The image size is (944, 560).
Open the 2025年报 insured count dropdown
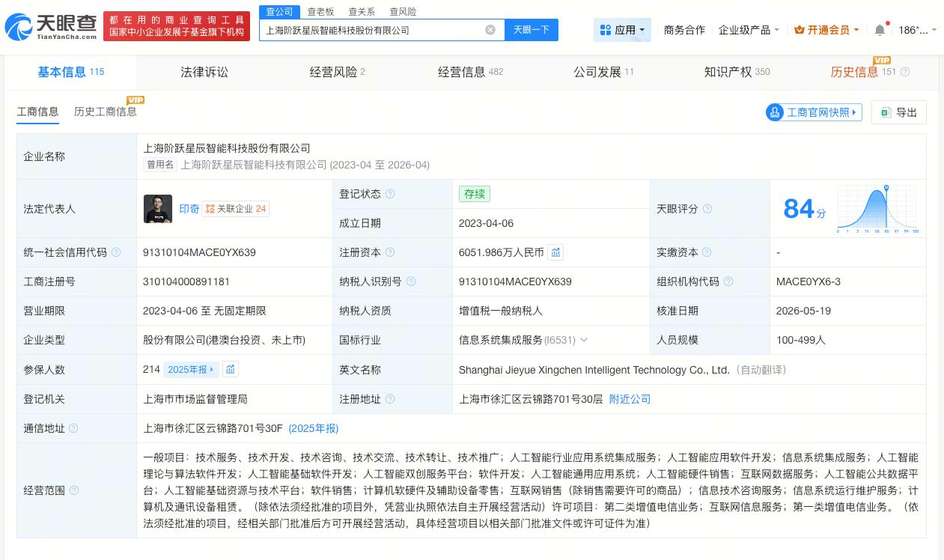(191, 369)
